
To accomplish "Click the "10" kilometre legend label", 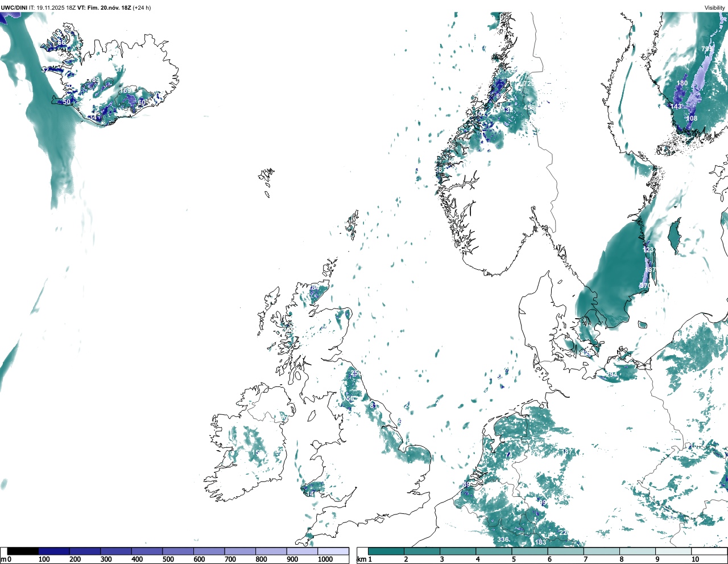I will [x=695, y=559].
